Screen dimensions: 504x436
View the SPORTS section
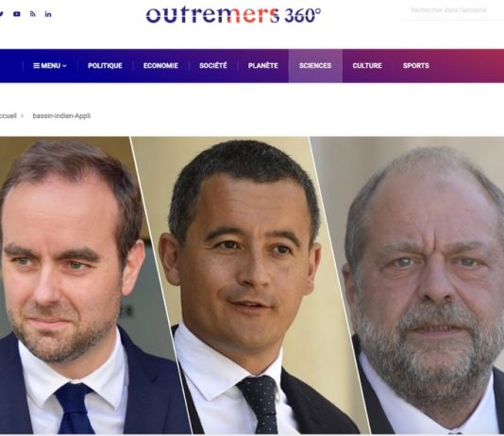(x=416, y=65)
